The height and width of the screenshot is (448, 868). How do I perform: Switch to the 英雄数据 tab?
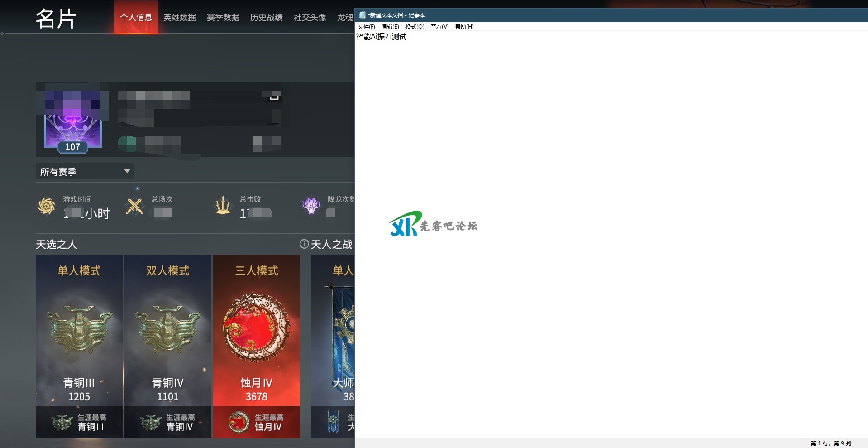(x=180, y=18)
